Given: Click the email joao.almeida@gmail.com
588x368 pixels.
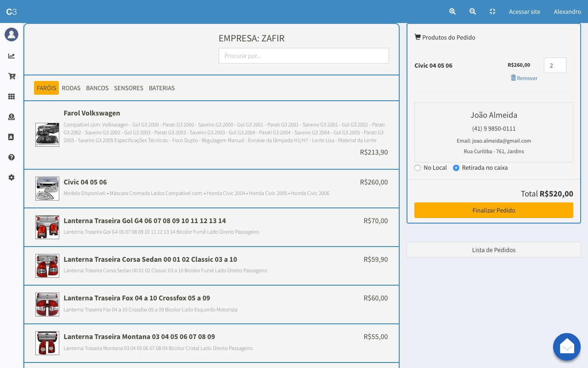Looking at the screenshot, I should tap(494, 141).
